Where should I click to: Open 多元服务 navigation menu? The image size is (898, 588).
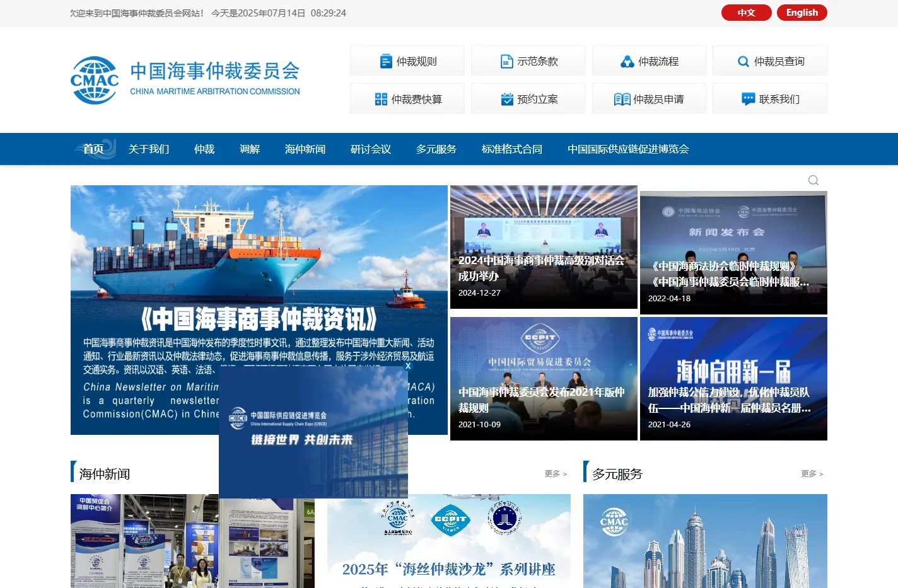pyautogui.click(x=436, y=149)
